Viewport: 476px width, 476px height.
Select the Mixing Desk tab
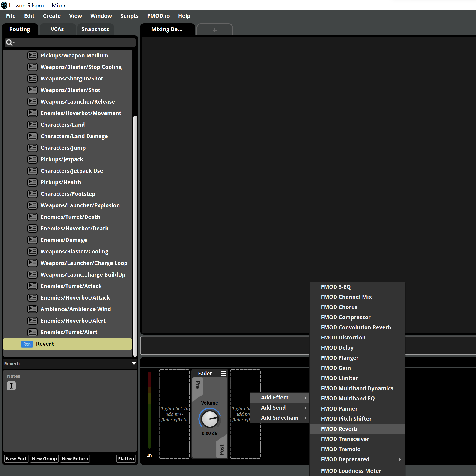[x=167, y=29]
